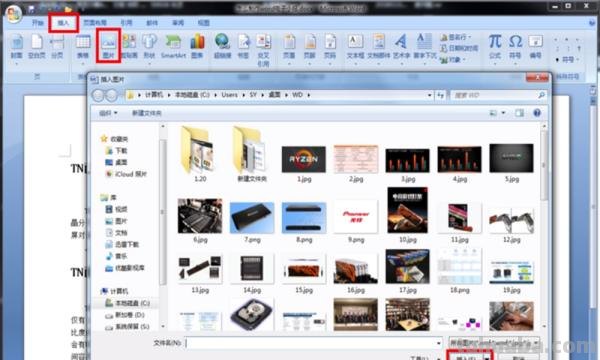Click the 新建文件夹 (New Folder) button

pos(147,113)
